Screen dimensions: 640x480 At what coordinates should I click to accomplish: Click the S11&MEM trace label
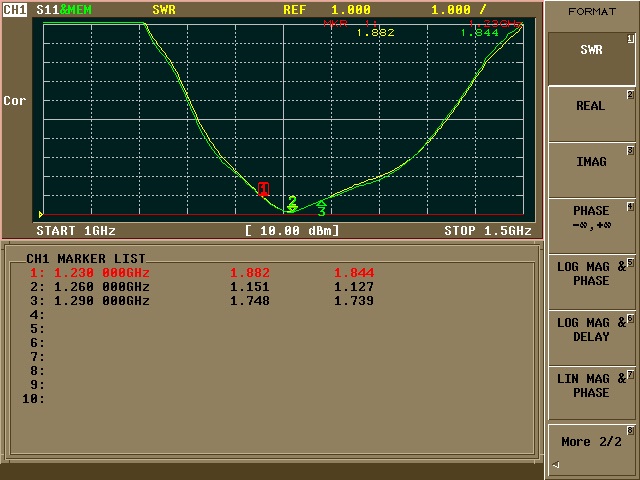[64, 9]
